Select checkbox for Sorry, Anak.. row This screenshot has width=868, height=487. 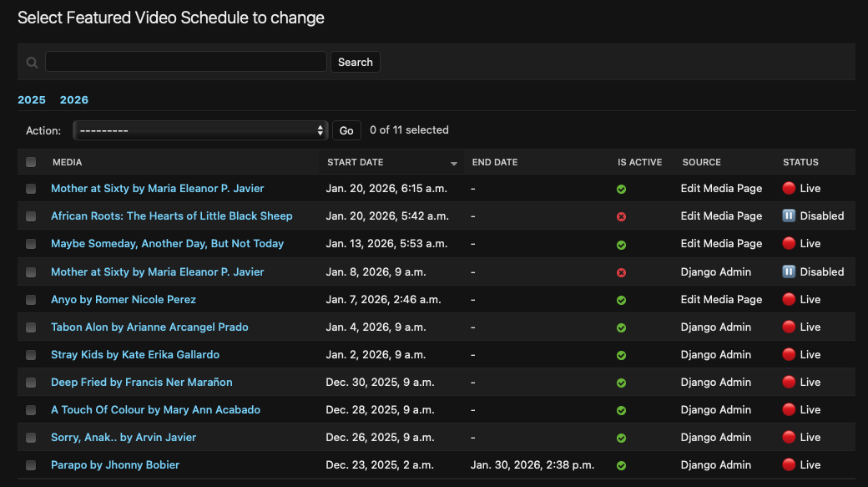point(31,438)
